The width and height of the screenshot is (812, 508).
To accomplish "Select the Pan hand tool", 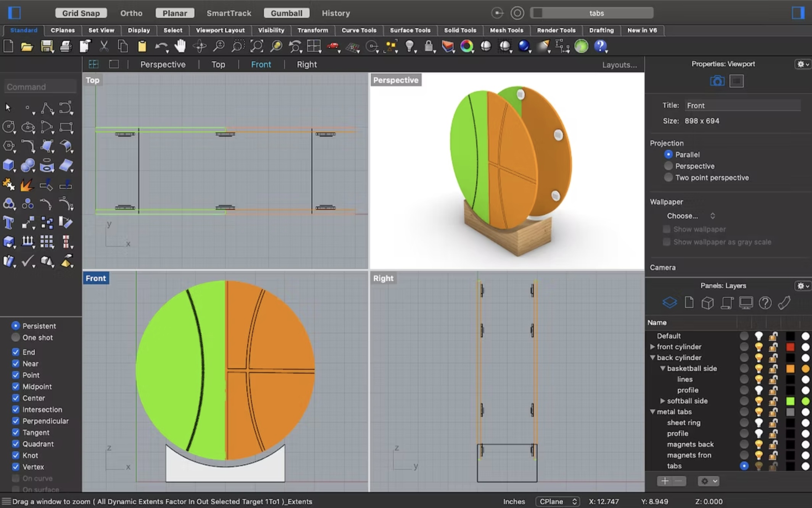I will coord(180,47).
